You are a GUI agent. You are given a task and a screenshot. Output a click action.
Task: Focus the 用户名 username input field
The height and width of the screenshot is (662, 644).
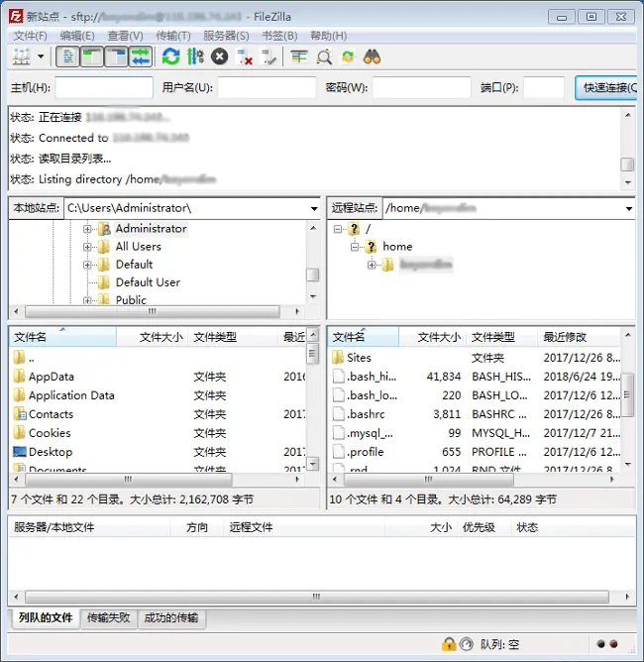[x=267, y=87]
